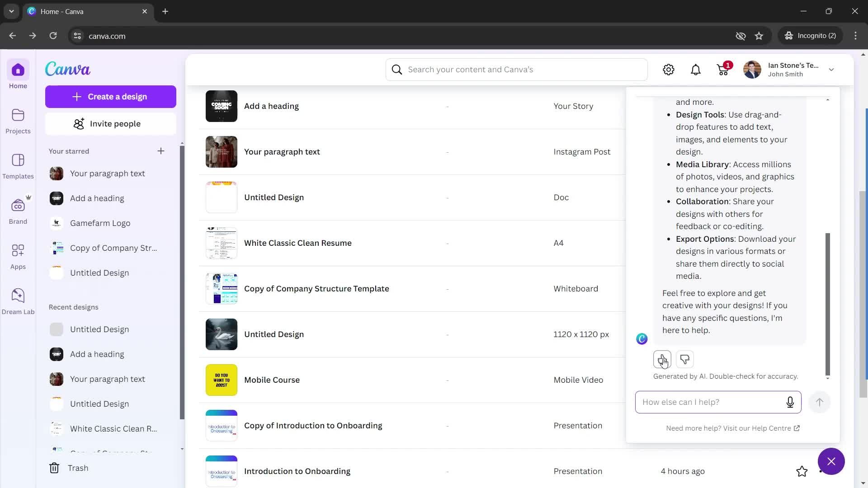Visit the Help Centre link
The width and height of the screenshot is (868, 488).
(x=733, y=428)
